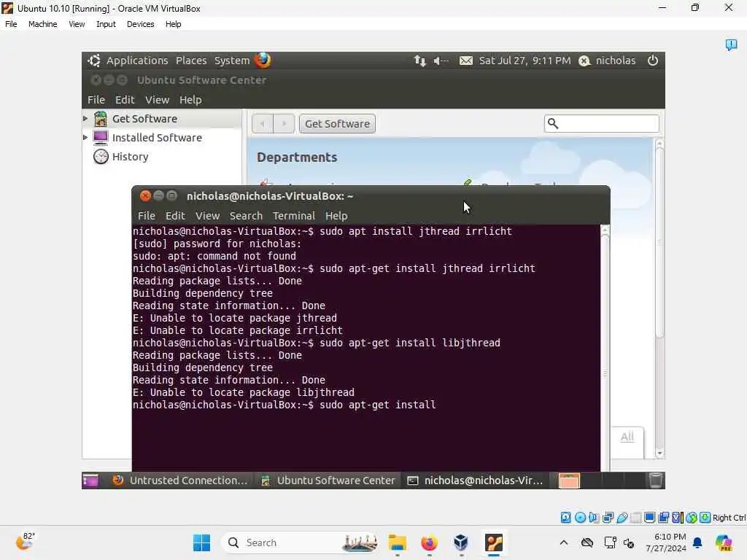Expand the Installed Software tree node

pyautogui.click(x=85, y=137)
